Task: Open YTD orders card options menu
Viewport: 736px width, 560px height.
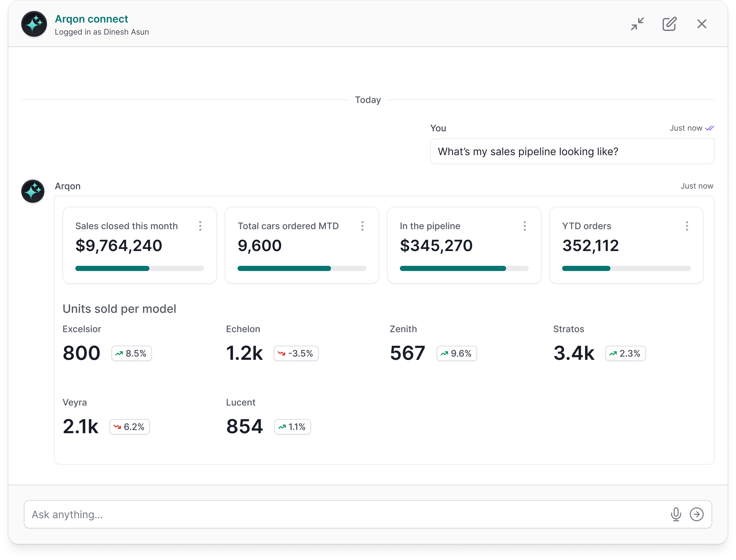Action: tap(687, 226)
